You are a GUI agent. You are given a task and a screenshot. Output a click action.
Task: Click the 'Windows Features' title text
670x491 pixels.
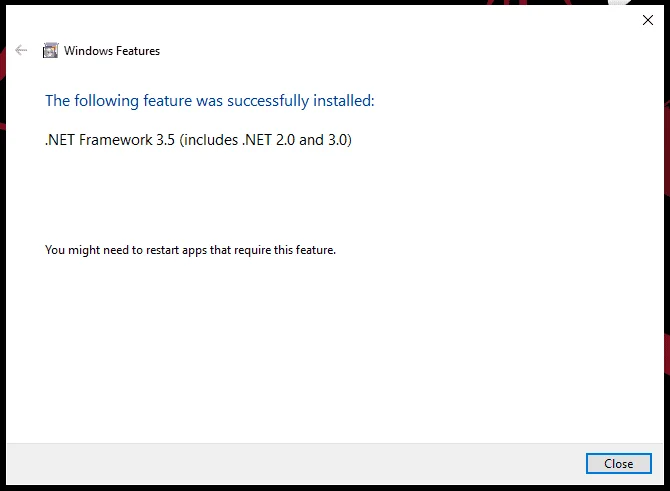pos(112,51)
